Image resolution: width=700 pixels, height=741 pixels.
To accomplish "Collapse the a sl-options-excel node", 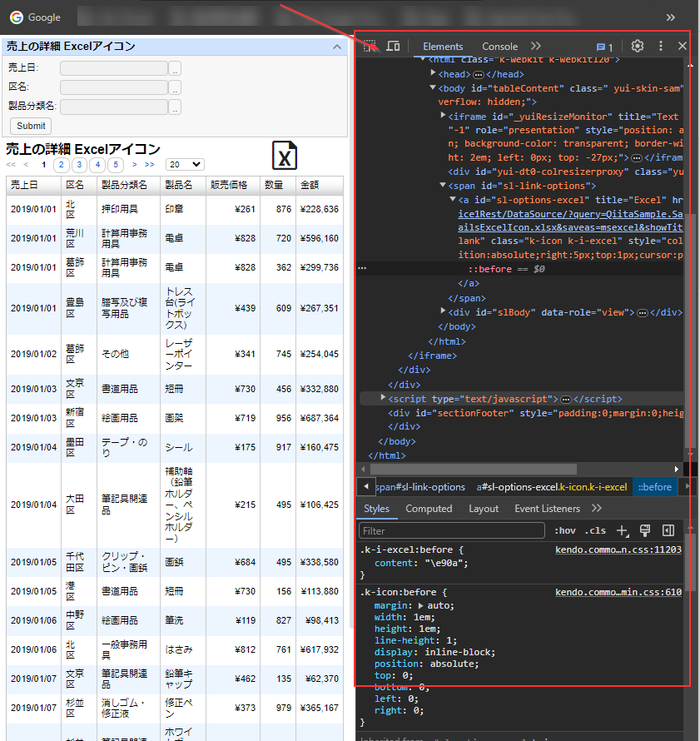I will (x=453, y=199).
